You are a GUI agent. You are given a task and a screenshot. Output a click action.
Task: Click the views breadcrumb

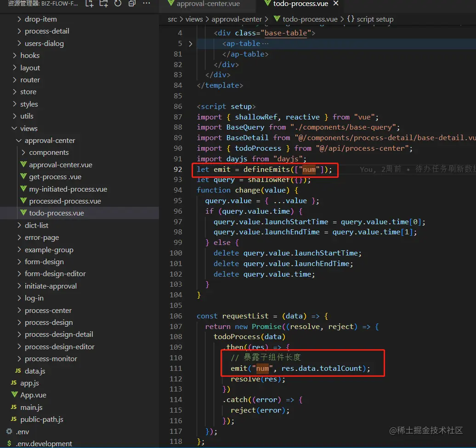pyautogui.click(x=194, y=19)
